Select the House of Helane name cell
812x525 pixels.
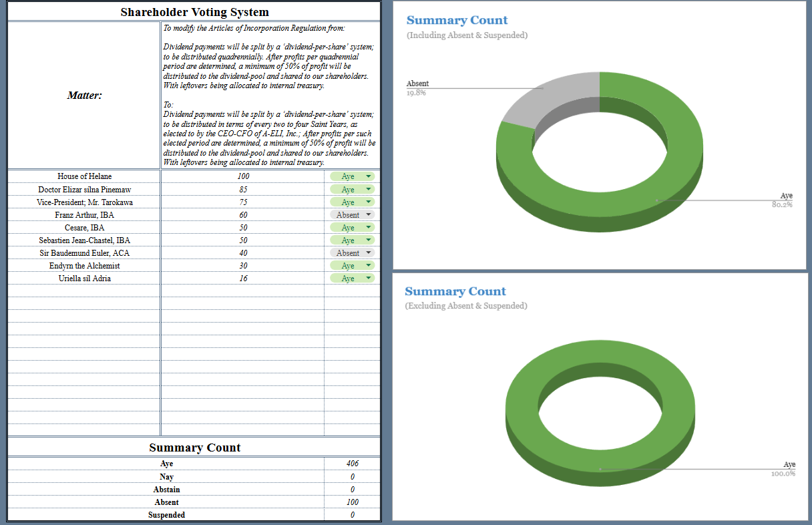point(84,176)
